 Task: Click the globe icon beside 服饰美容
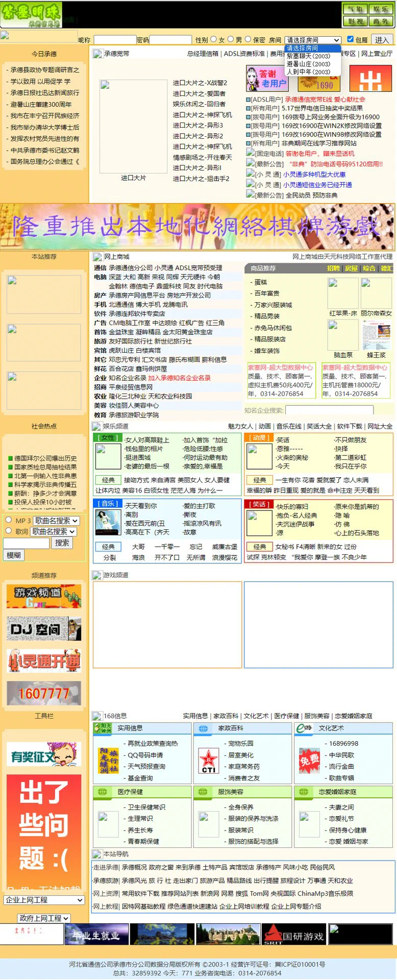[x=204, y=792]
